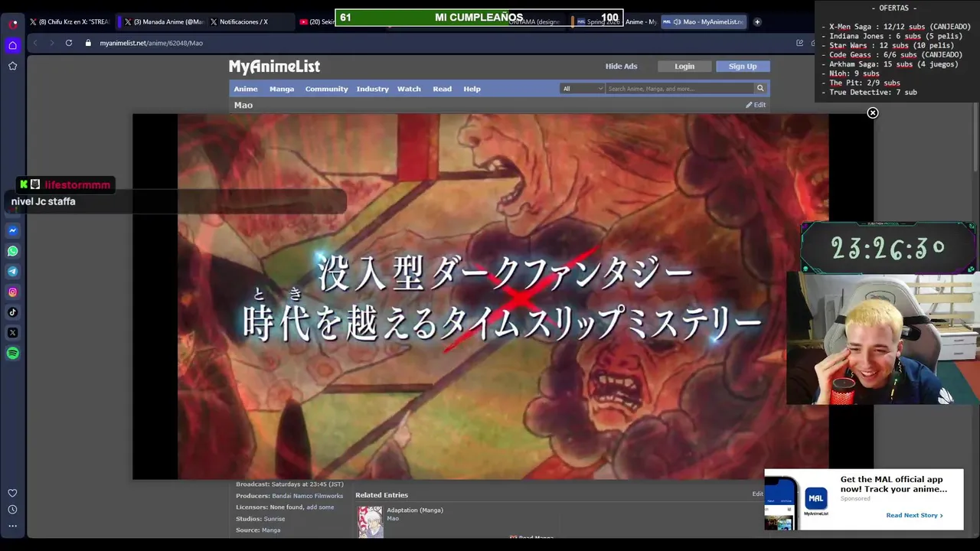Click the Hide Ads link
Screen dimensions: 980x551
click(621, 67)
